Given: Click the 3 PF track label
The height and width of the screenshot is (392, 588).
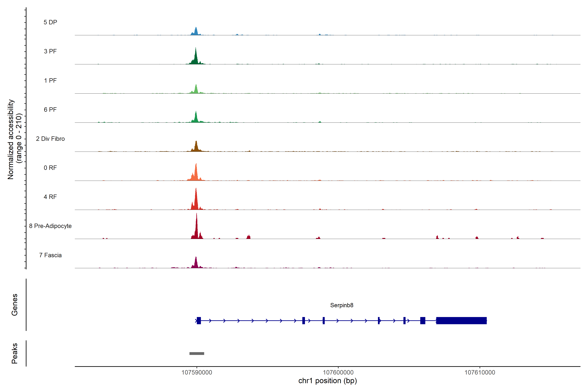Looking at the screenshot, I should [x=50, y=51].
